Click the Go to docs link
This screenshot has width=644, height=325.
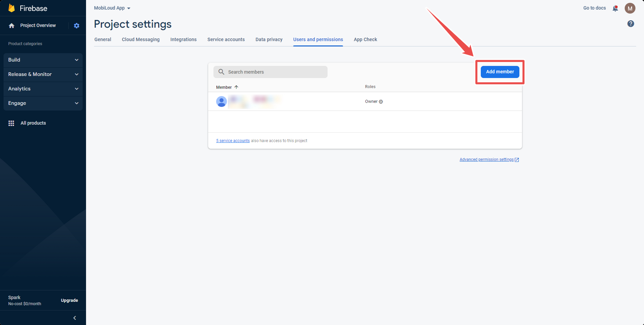point(594,8)
